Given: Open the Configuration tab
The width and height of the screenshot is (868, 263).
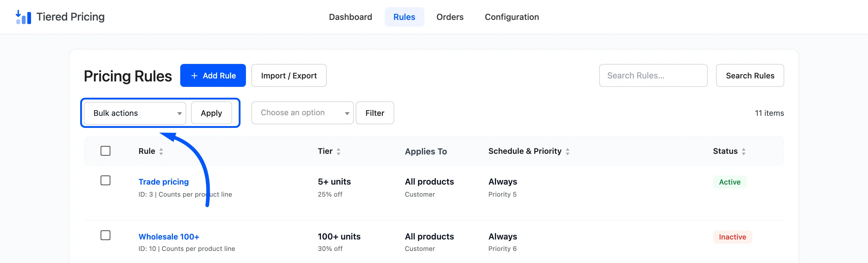Looking at the screenshot, I should [511, 17].
